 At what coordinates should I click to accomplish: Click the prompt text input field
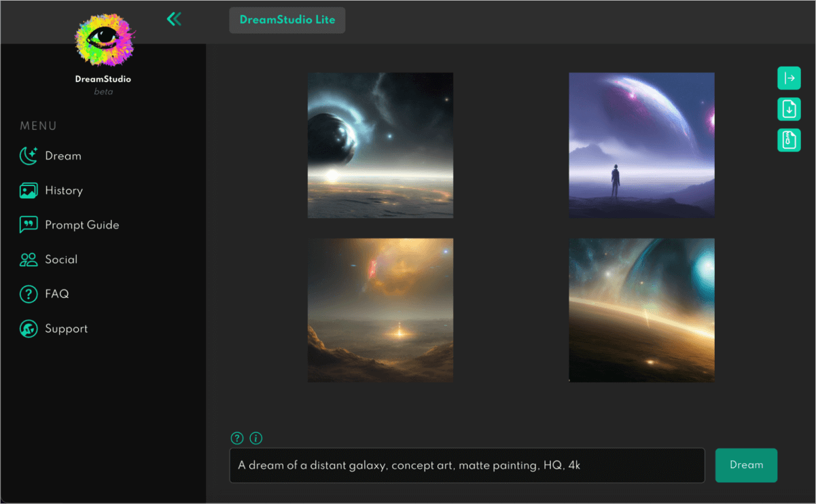(x=467, y=465)
